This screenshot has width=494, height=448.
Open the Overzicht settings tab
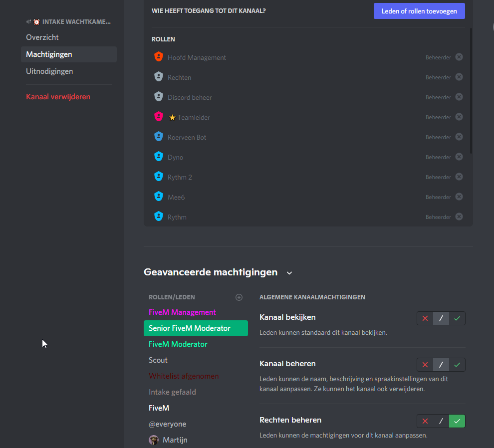coord(42,37)
